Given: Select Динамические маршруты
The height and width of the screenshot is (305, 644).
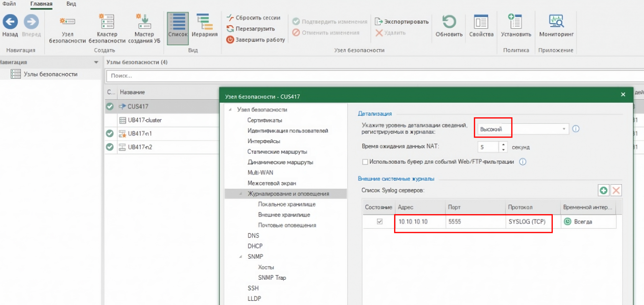Looking at the screenshot, I should [x=280, y=162].
